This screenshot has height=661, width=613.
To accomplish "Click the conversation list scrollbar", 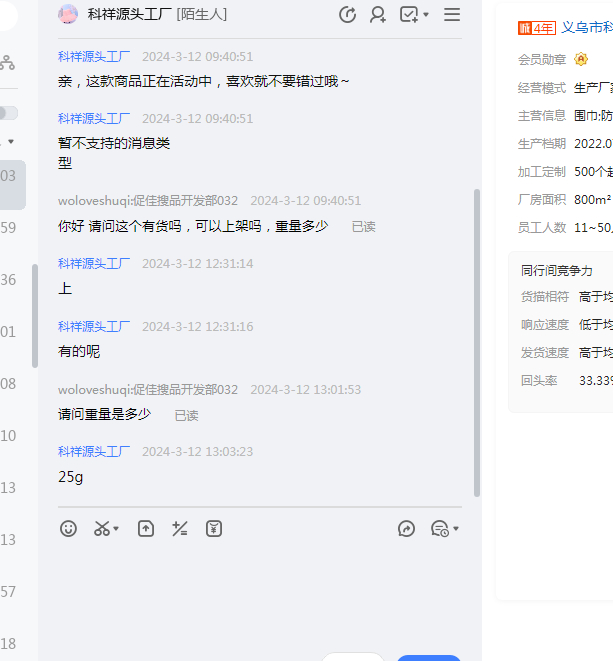I will coord(35,316).
